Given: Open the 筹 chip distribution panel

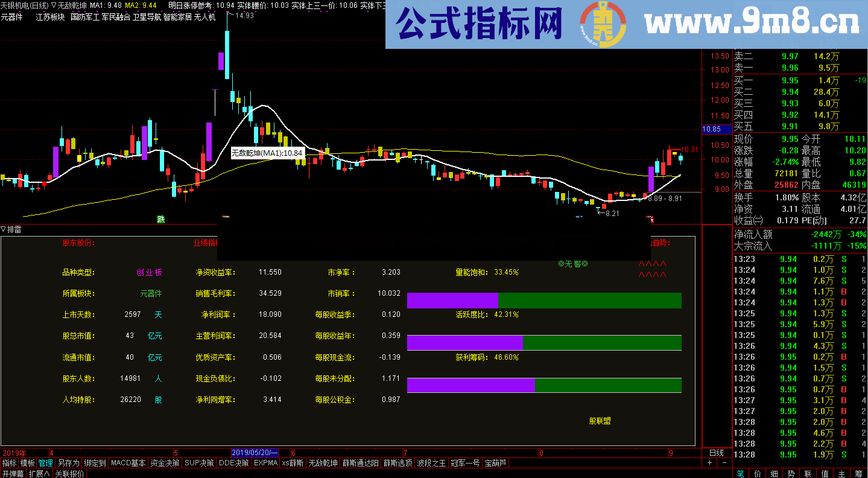Looking at the screenshot, I should coord(857,473).
